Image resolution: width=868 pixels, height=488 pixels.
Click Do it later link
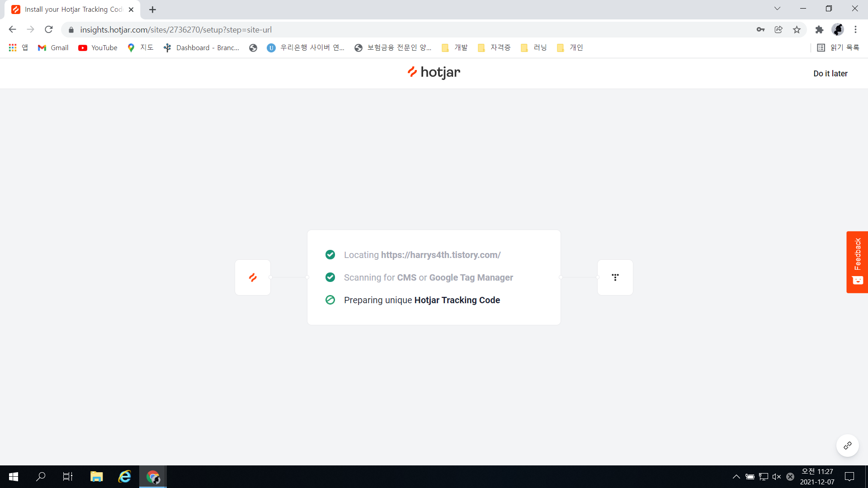[x=830, y=74]
